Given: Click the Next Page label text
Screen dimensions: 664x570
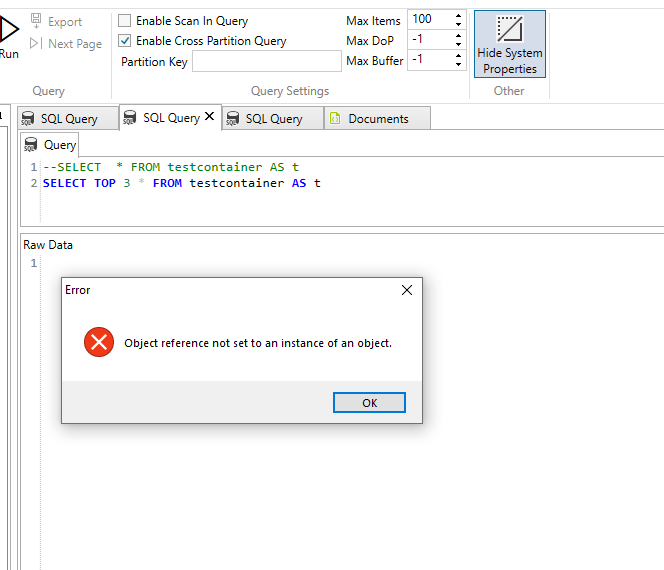Looking at the screenshot, I should 75,44.
